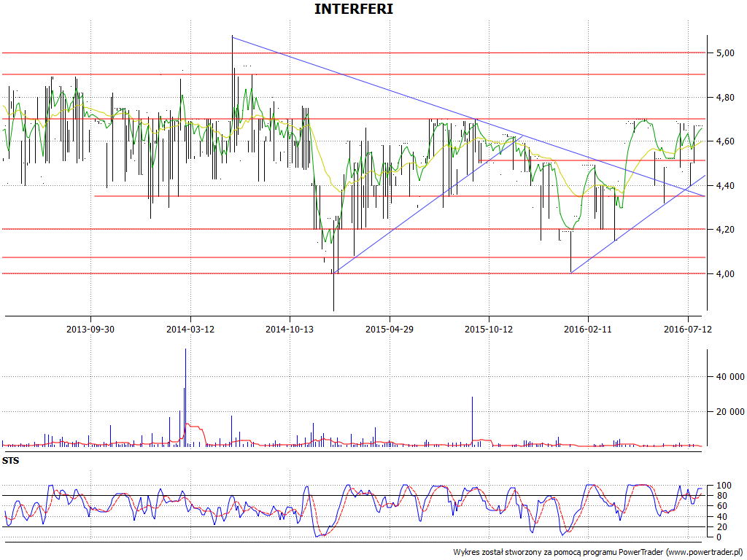Click the 2015-04-29 date label
The width and height of the screenshot is (747, 560).
(390, 329)
